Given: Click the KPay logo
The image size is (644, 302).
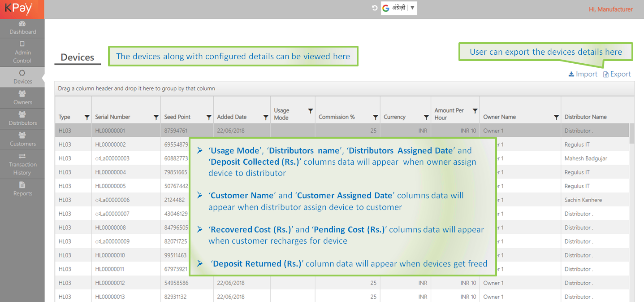Looking at the screenshot, I should tap(19, 9).
